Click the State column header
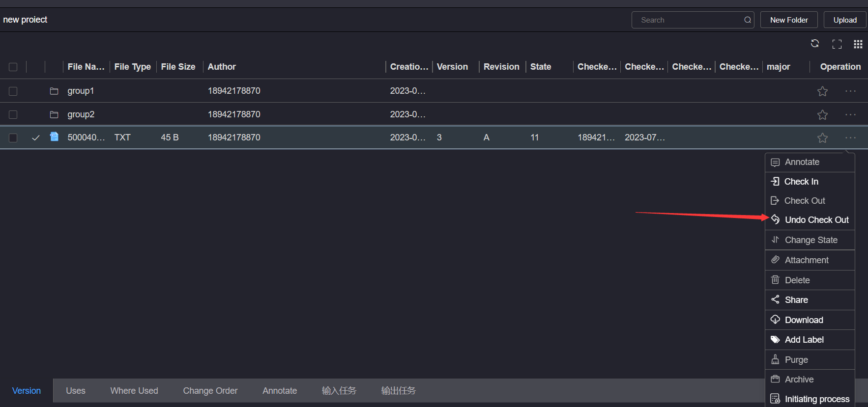868x407 pixels. [x=541, y=67]
